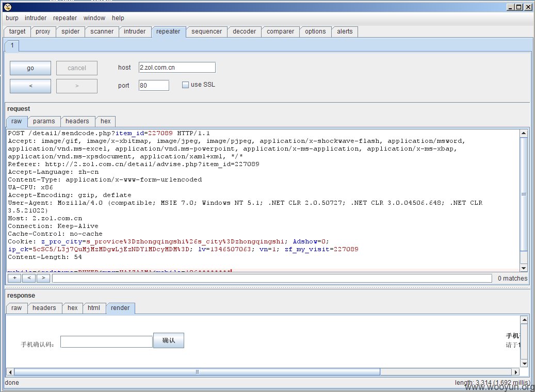Click the Referer header line

click(134, 164)
